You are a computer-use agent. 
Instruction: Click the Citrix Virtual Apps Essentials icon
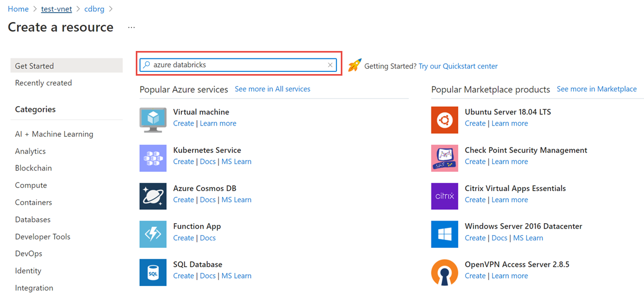[444, 196]
